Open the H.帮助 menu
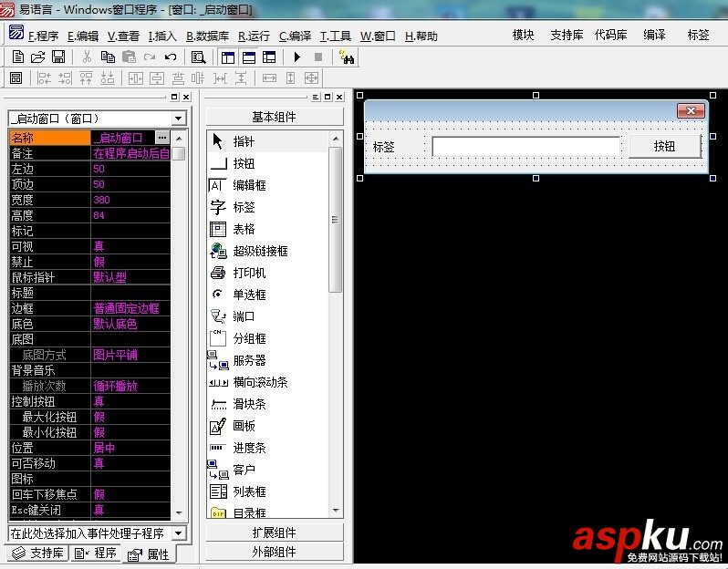The height and width of the screenshot is (569, 728). [421, 36]
